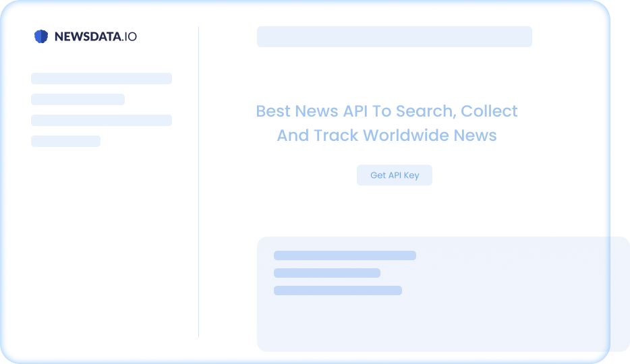This screenshot has width=630, height=364.
Task: Click the Get API Key button
Action: coord(394,175)
